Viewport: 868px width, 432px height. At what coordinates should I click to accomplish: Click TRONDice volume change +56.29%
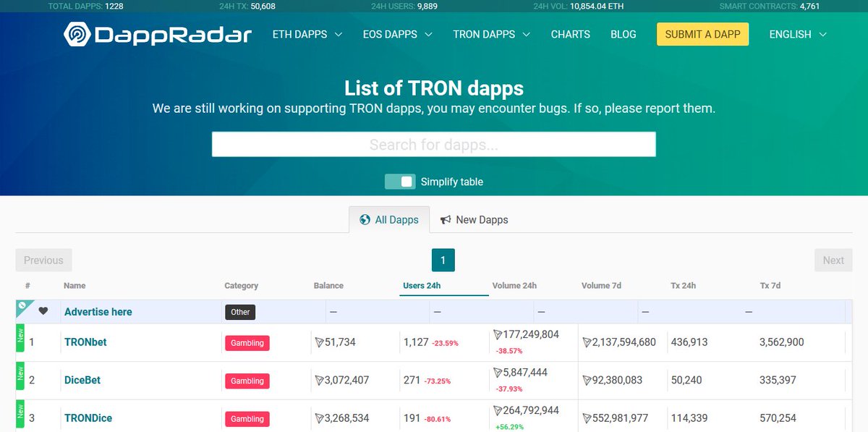click(x=510, y=427)
